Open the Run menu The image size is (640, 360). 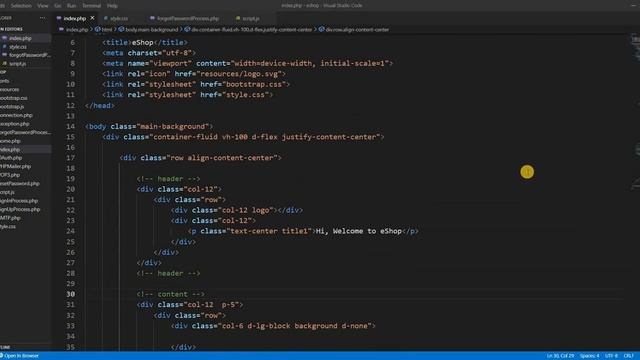pyautogui.click(x=71, y=6)
